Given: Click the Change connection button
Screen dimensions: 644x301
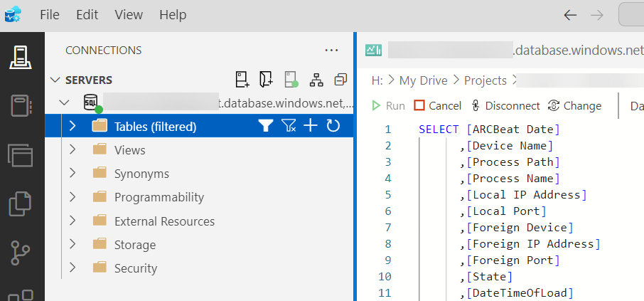Looking at the screenshot, I should (574, 105).
